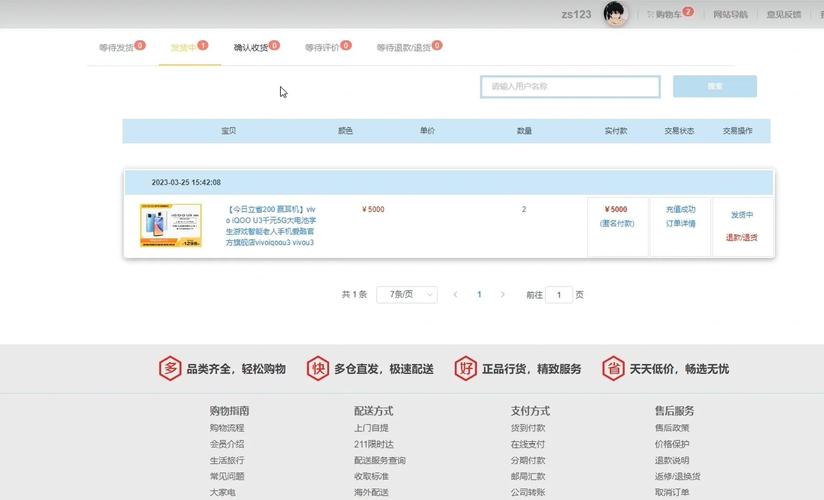
Task: Open the 公司转账 footer link
Action: [x=528, y=492]
